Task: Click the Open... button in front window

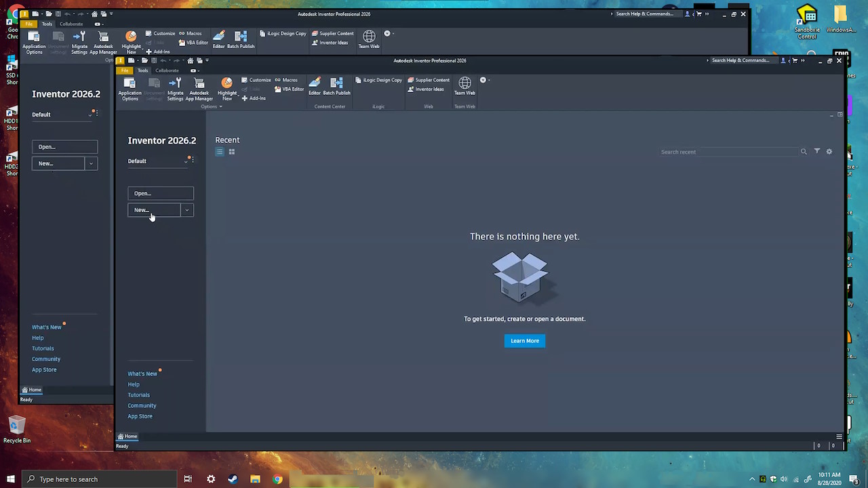Action: (161, 194)
